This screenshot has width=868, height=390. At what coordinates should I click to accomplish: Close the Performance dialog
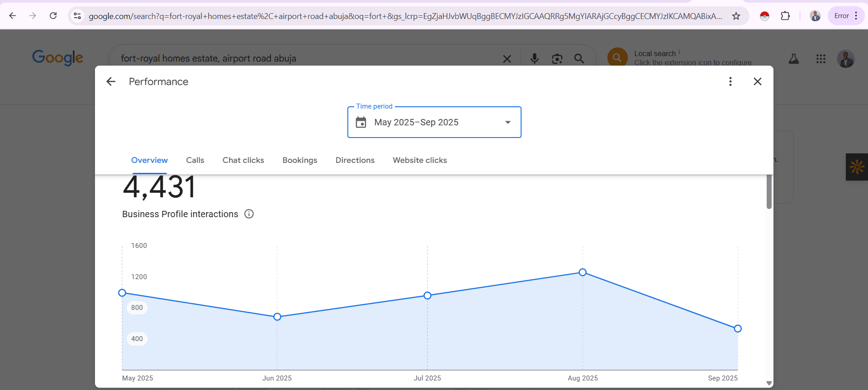757,81
